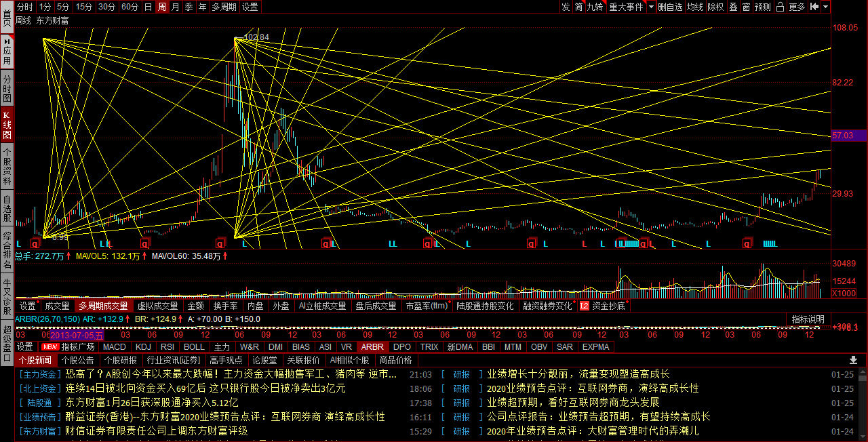Select 季 quarterly period
Viewport: 868px width, 442px height.
[x=189, y=7]
